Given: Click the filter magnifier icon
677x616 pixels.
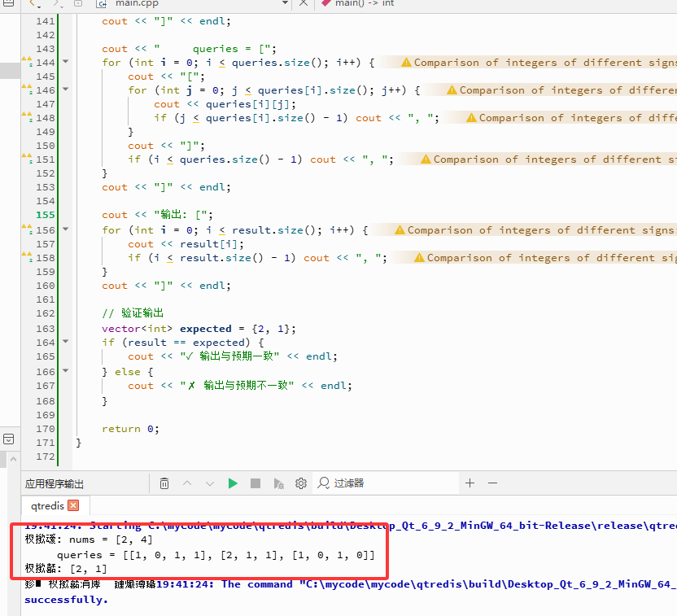Looking at the screenshot, I should tap(323, 483).
